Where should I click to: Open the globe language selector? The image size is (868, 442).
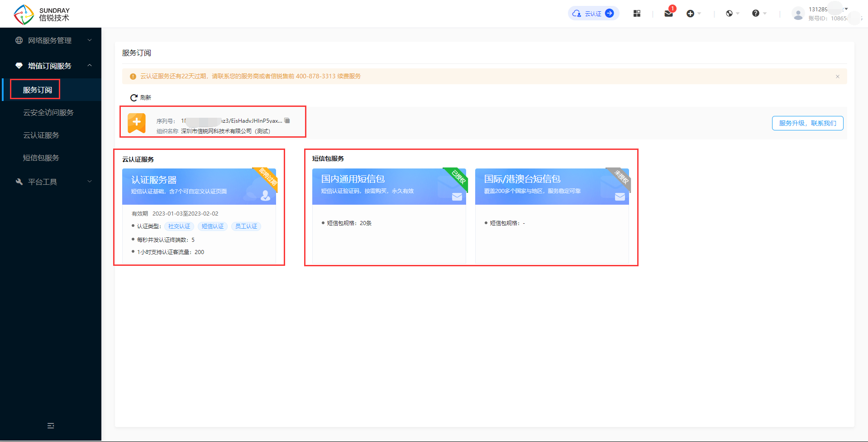pos(729,14)
